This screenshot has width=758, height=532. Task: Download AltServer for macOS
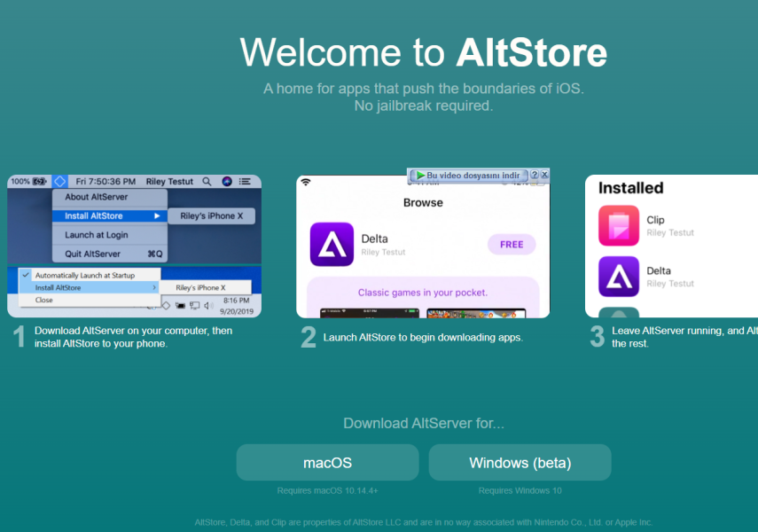[327, 463]
